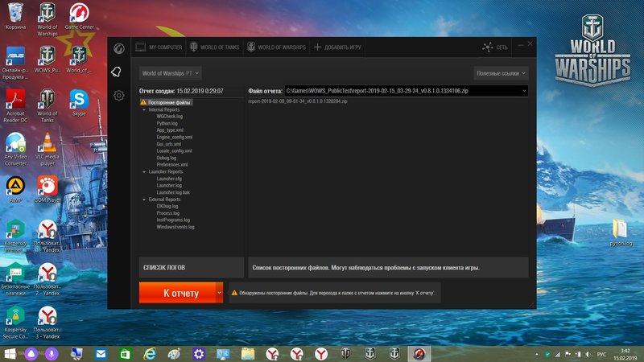
Task: Click the AIMP desktop icon
Action: pos(15,190)
